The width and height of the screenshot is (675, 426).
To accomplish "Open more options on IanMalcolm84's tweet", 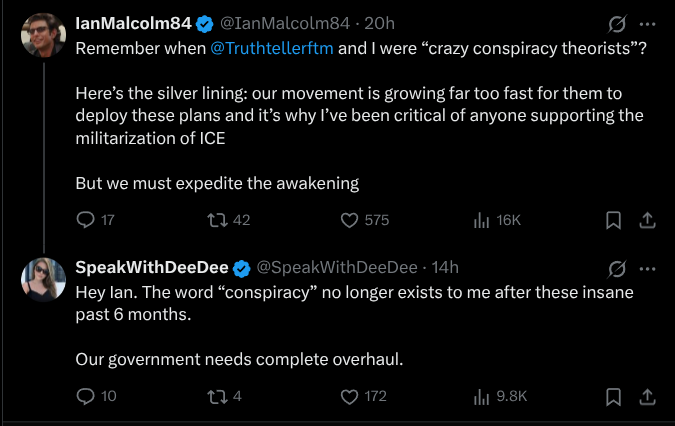I will [647, 23].
